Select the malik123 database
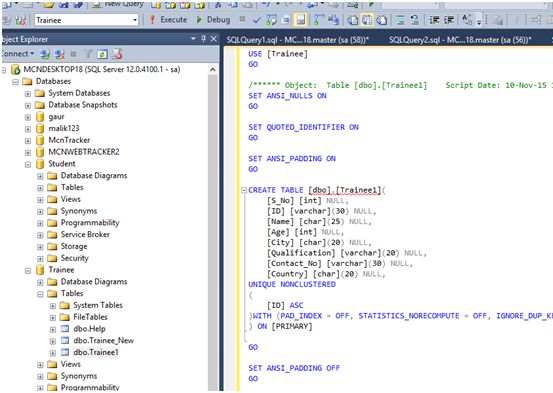This screenshot has height=393, width=553. click(x=64, y=128)
